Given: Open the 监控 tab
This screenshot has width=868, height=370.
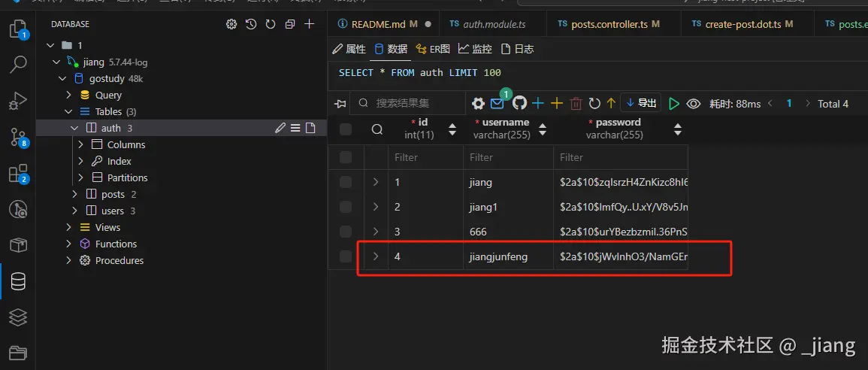Looking at the screenshot, I should 475,50.
